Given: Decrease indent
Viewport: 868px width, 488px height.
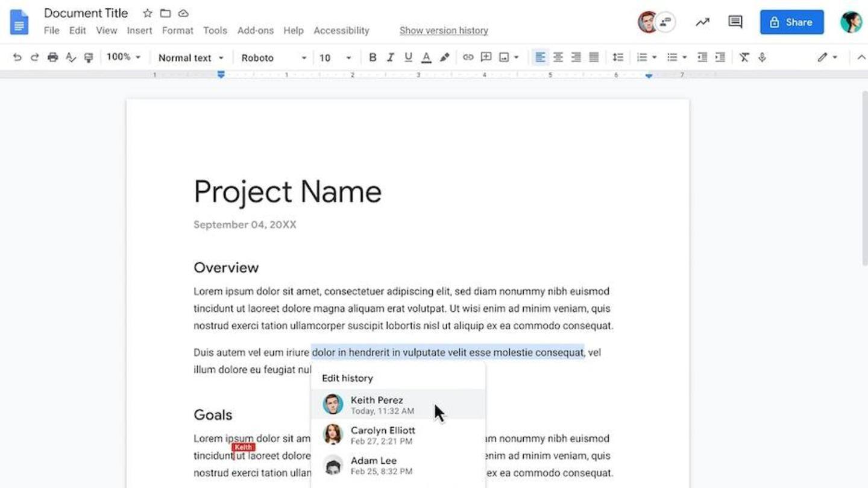Looking at the screenshot, I should pos(702,57).
